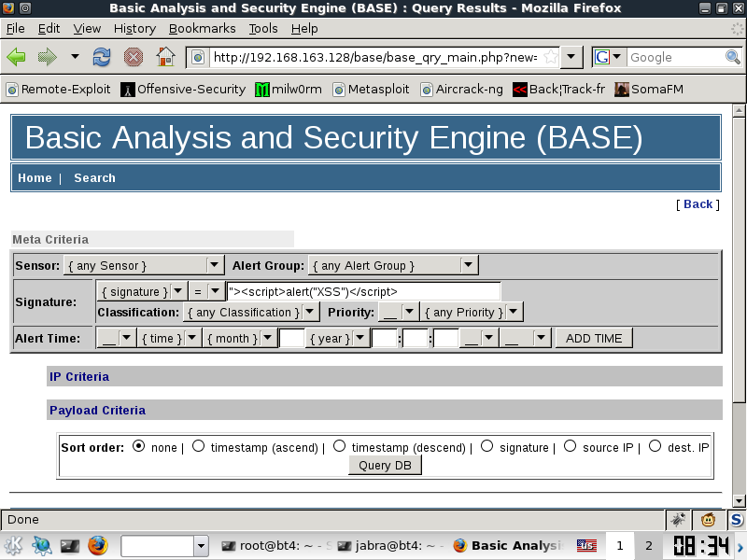Open the Tools menu
The image size is (747, 560).
pyautogui.click(x=263, y=29)
